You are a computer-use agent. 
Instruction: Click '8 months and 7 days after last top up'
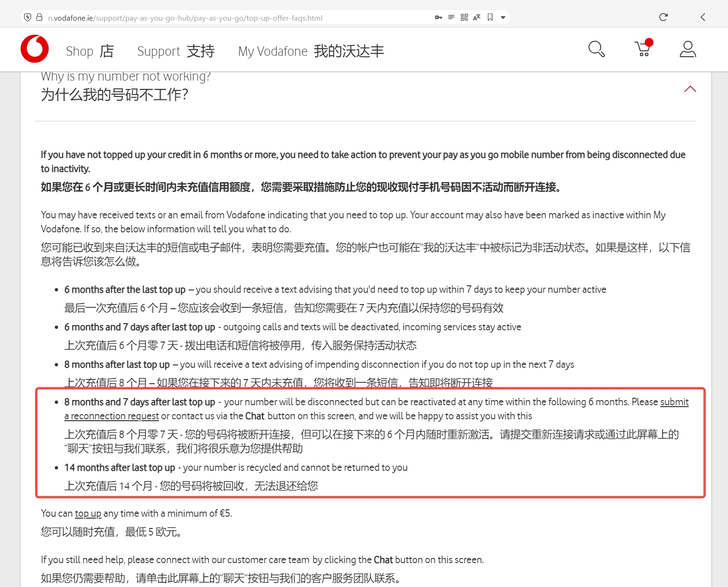click(140, 402)
